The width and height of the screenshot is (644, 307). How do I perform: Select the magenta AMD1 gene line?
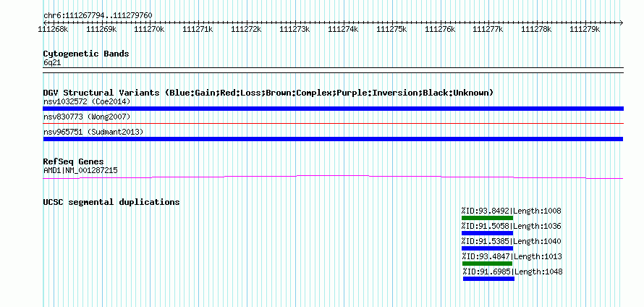tap(333, 177)
